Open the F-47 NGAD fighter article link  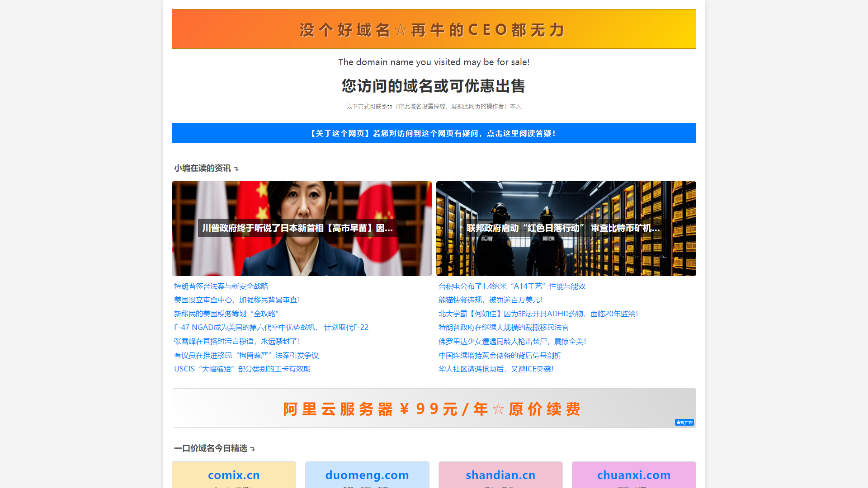(271, 328)
